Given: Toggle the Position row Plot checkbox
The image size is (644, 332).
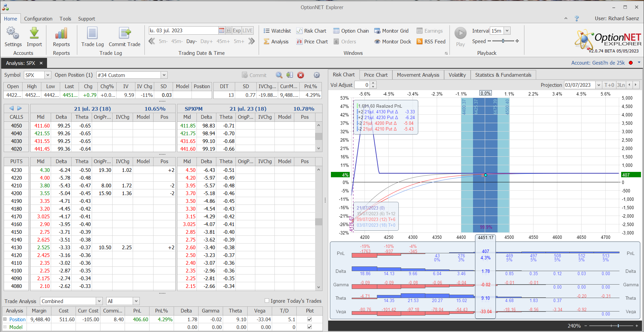Looking at the screenshot, I should pos(309,319).
